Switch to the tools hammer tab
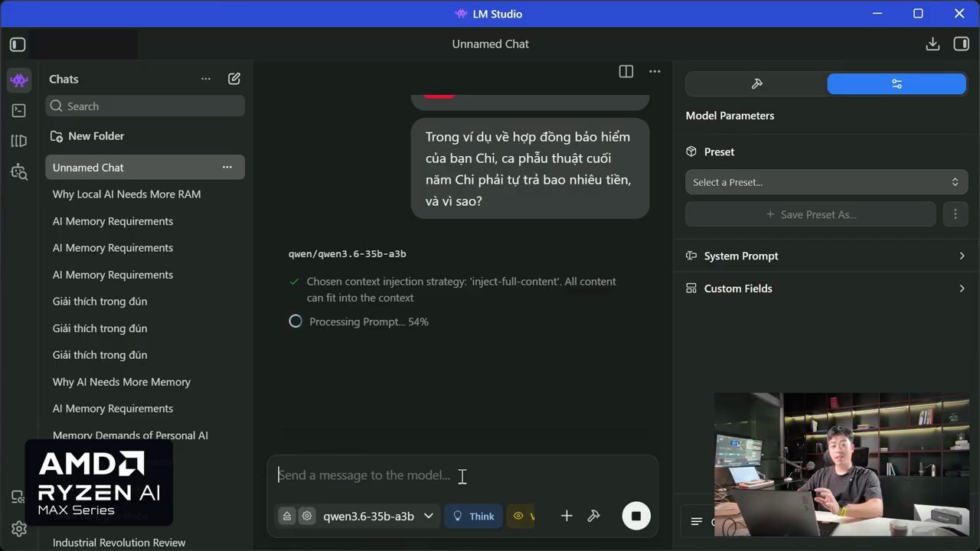Screen dimensions: 980x551 (x=756, y=84)
